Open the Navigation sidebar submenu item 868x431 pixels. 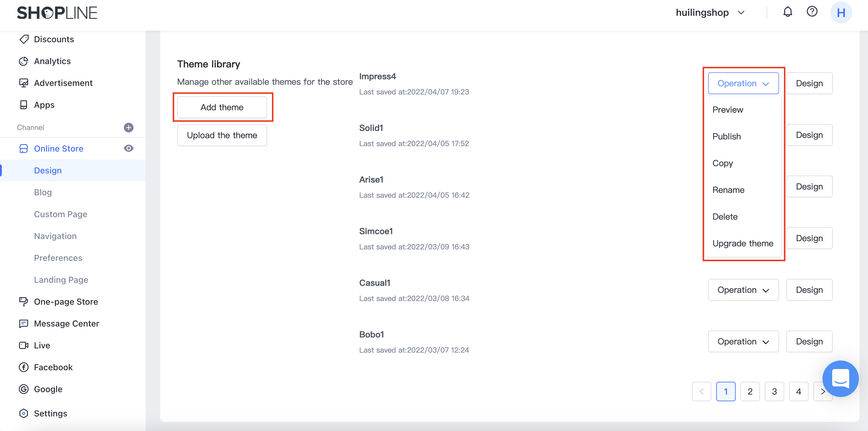[x=55, y=236]
